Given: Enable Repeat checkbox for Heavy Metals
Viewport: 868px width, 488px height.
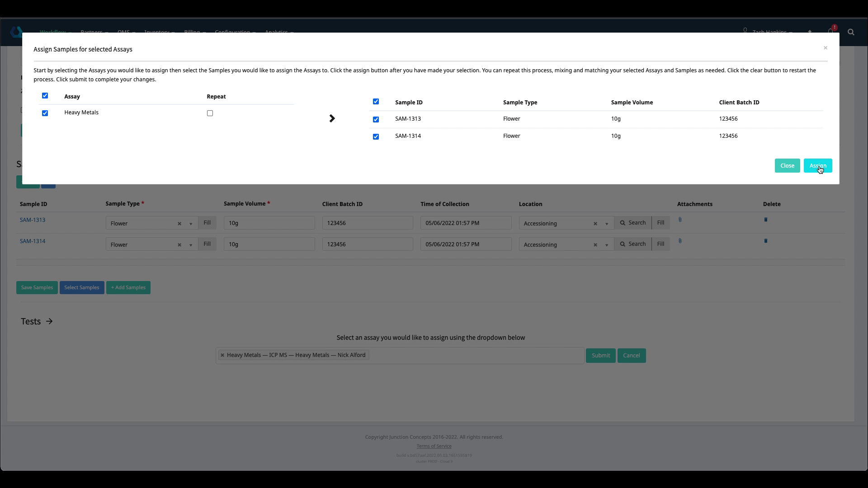Looking at the screenshot, I should 210,113.
